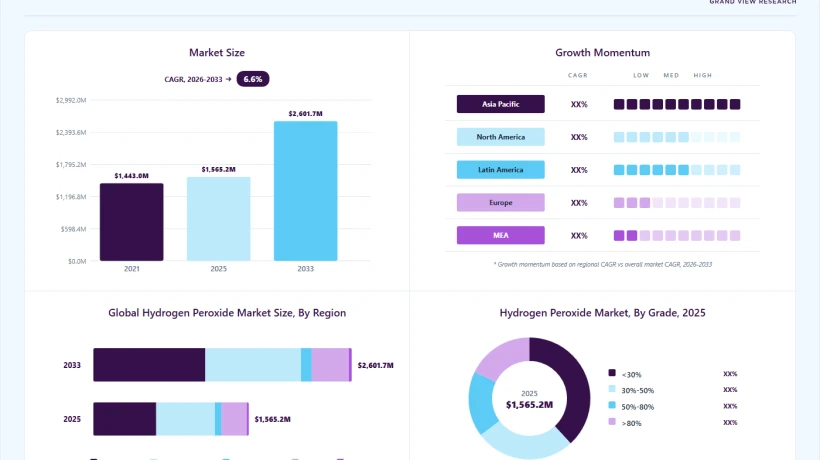820x460 pixels.
Task: Select the North America region label
Action: click(x=500, y=137)
